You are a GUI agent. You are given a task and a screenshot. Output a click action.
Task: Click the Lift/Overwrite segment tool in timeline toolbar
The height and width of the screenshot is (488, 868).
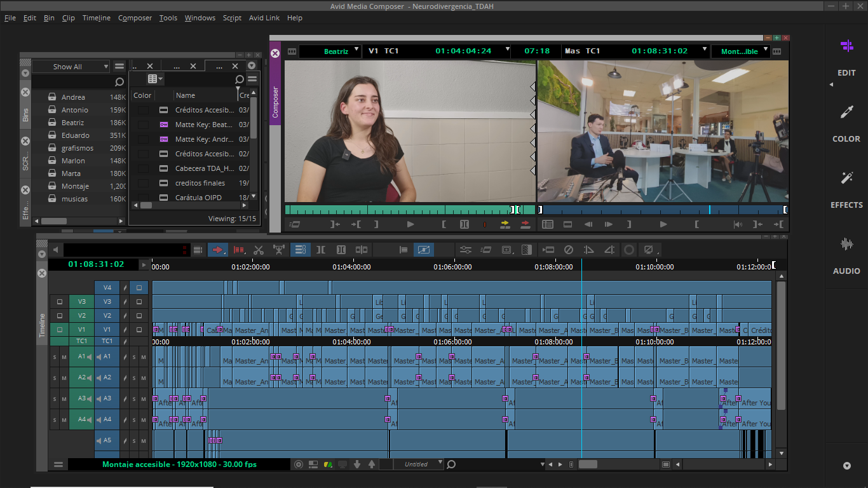tap(238, 250)
